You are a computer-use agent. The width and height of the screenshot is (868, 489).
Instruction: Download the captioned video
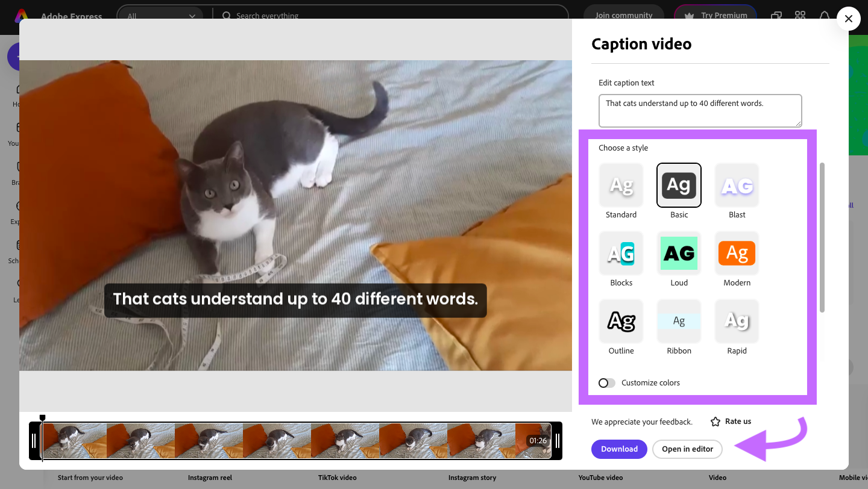click(619, 449)
